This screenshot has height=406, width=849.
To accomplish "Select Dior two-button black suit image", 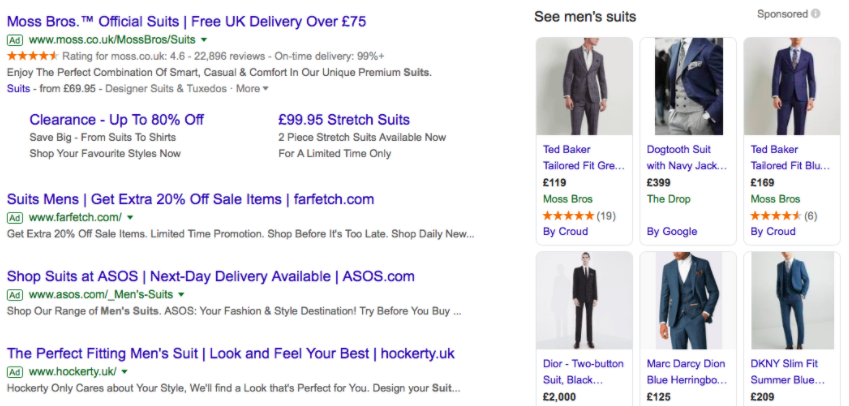I will [584, 300].
